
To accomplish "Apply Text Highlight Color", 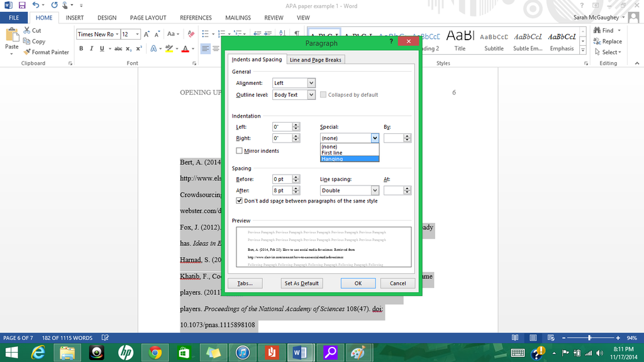I will tap(170, 48).
